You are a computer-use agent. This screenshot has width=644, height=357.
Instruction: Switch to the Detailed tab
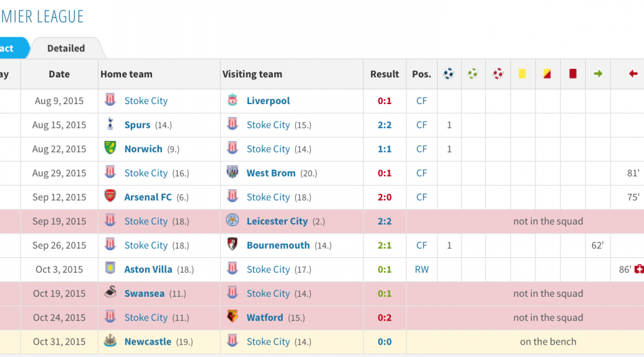(x=66, y=48)
